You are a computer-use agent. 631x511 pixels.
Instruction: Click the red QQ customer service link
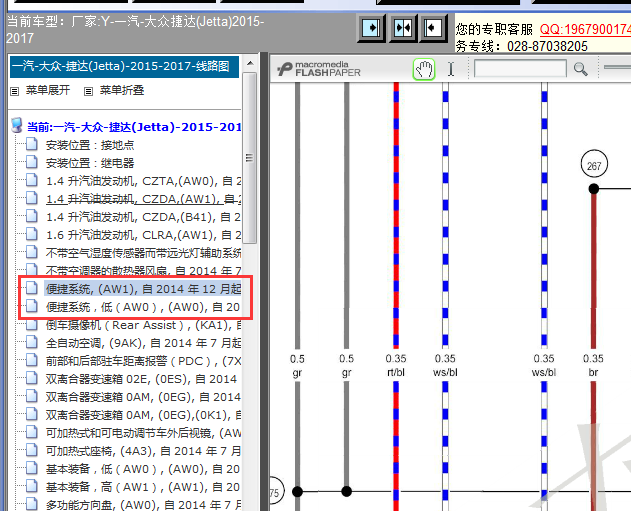(585, 29)
